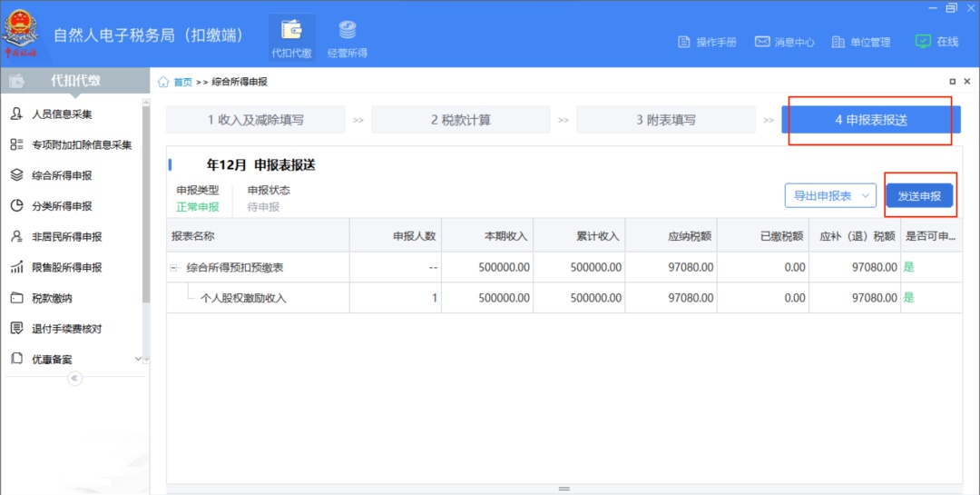Close the 综合所得申报 tab panel
This screenshot has width=980, height=495.
point(966,82)
